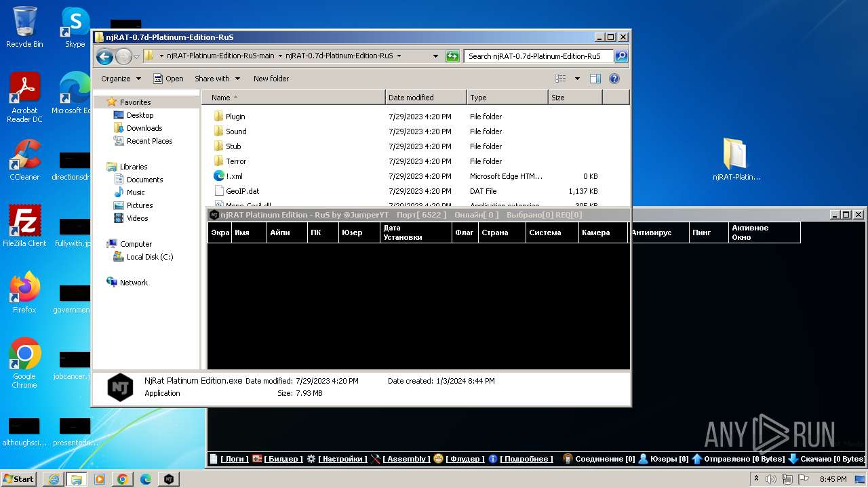Click the Антивирус column header

click(658, 232)
